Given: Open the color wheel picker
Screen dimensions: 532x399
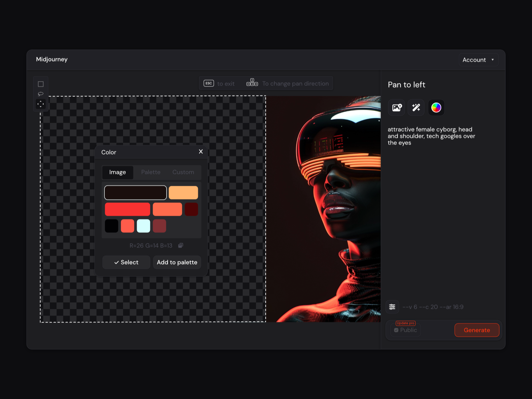Looking at the screenshot, I should [436, 107].
